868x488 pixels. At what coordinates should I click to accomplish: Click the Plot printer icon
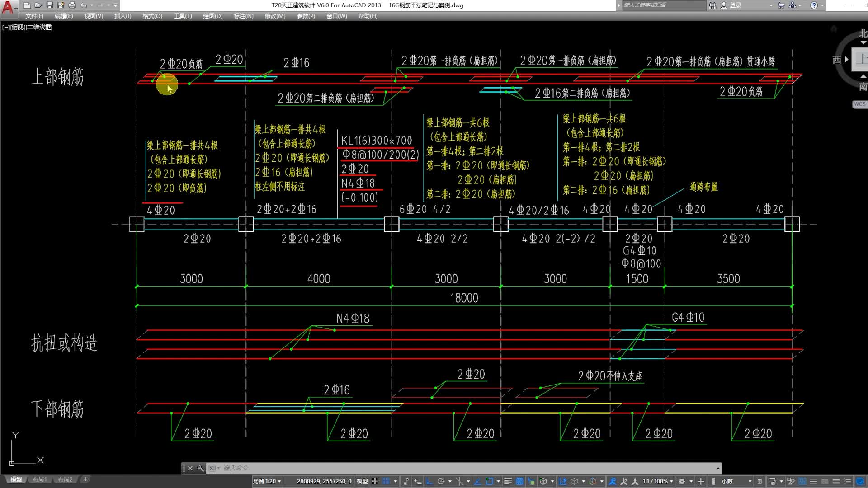coord(72,5)
